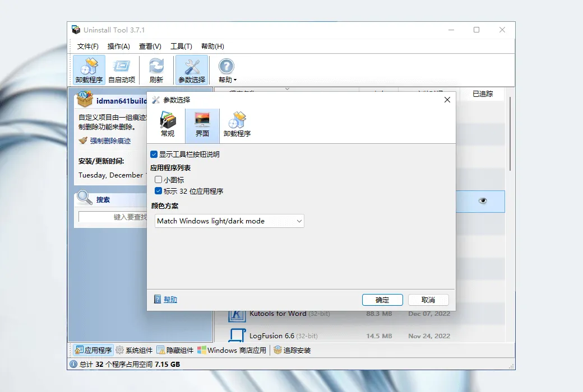Viewport: 583px width, 392px height.
Task: Switch to 卸载程序 tab in preferences dialog
Action: [237, 125]
